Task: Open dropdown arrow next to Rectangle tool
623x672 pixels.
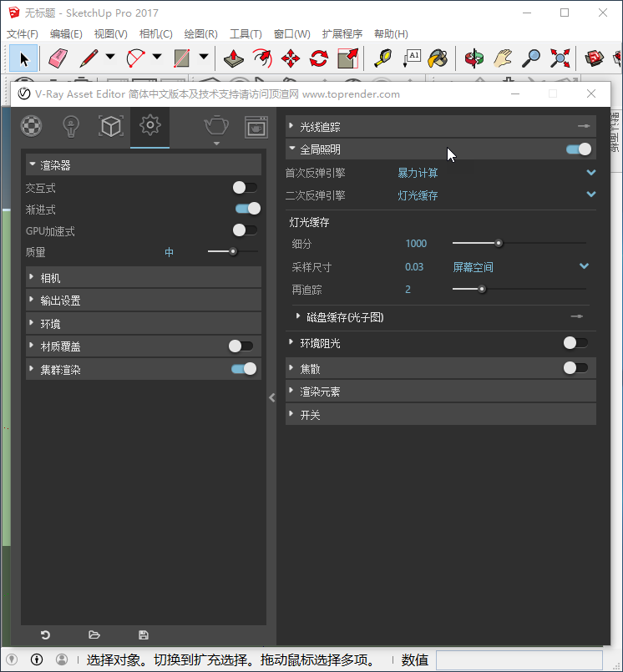Action: point(204,57)
